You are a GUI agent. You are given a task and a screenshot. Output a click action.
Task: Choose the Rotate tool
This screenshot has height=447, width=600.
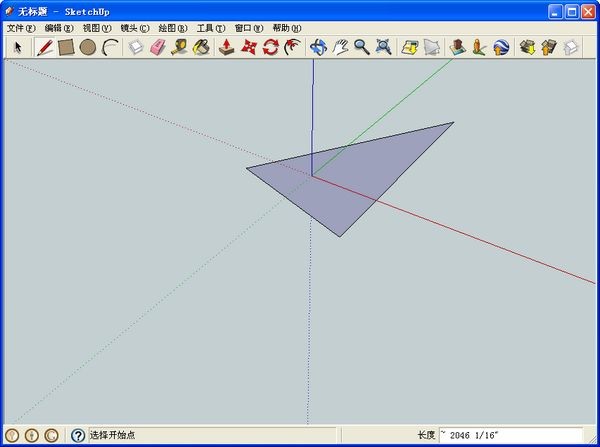(270, 47)
